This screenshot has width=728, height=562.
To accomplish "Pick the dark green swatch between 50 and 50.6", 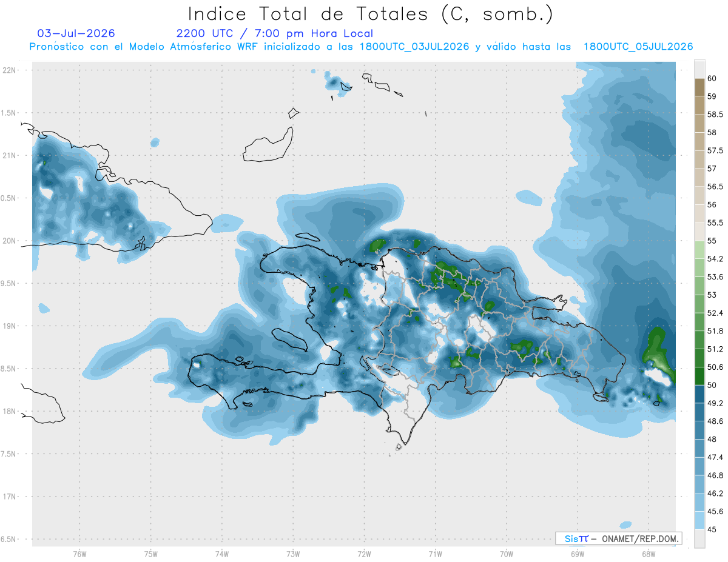I will click(699, 376).
